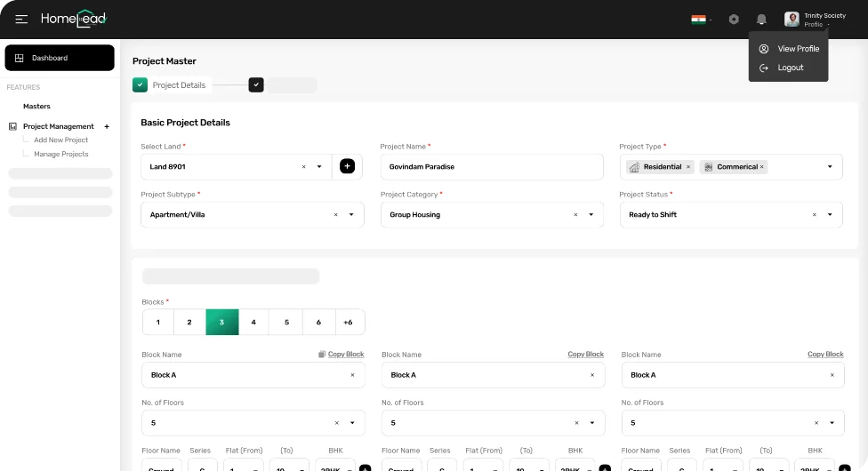Remove the Residential tag from Project Type
Screen dimensions: 868x471
pos(687,167)
